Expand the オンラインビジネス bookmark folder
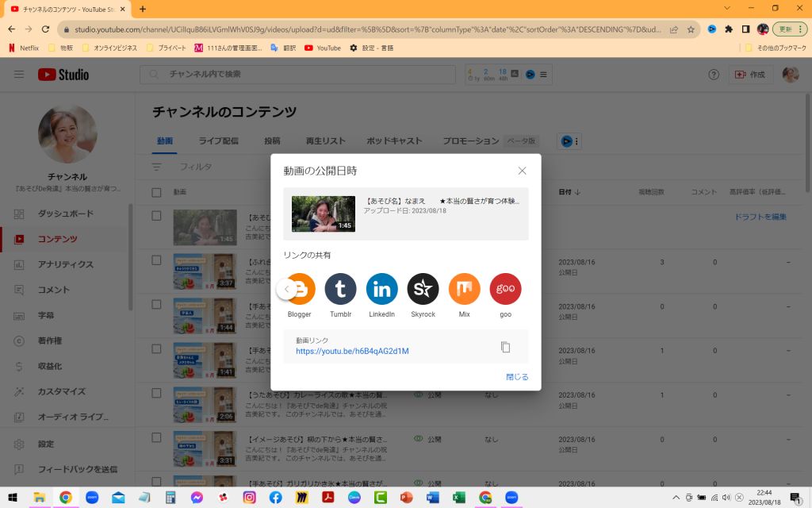This screenshot has width=812, height=508. coord(109,48)
